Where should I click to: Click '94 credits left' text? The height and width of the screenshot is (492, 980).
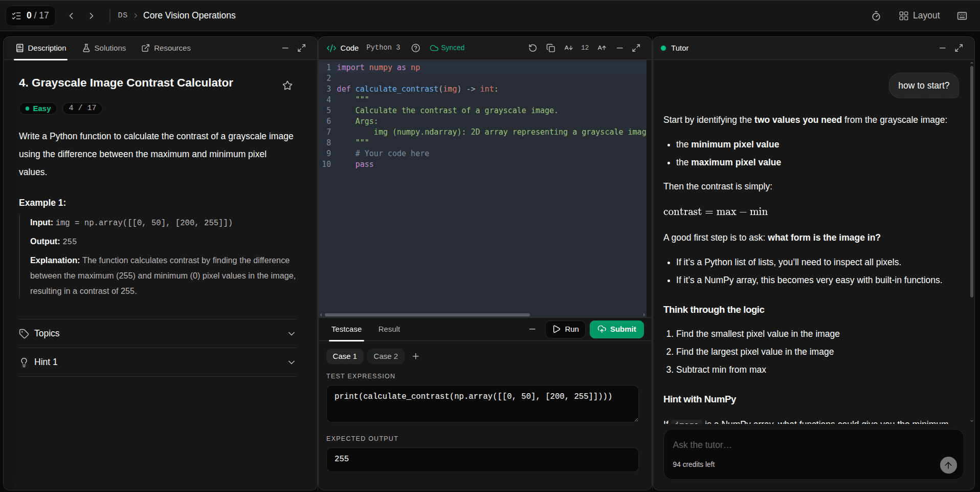(x=694, y=465)
